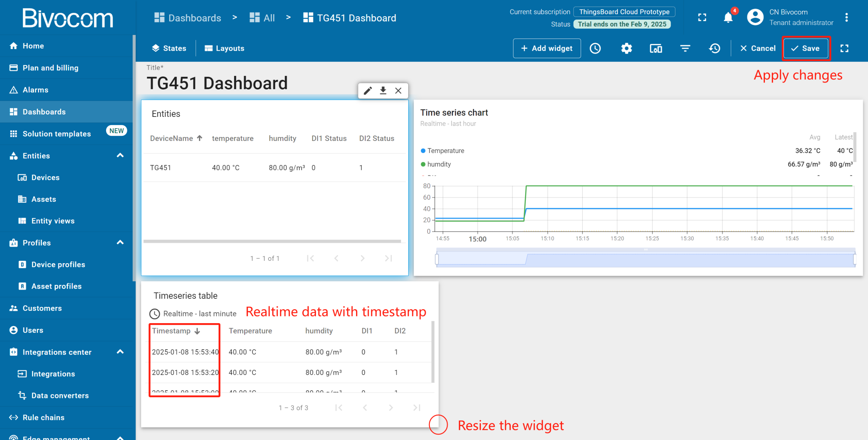The width and height of the screenshot is (868, 440).
Task: Click the Add widget button
Action: click(547, 48)
